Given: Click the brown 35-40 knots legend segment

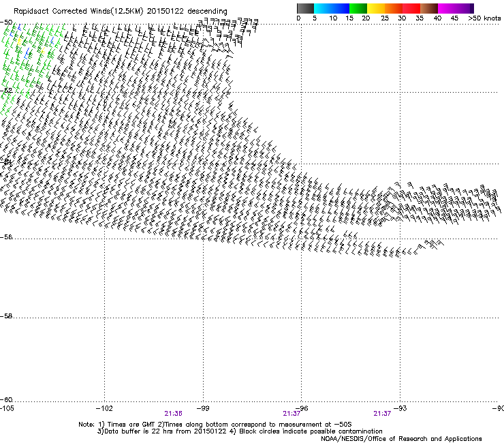Looking at the screenshot, I should [429, 8].
